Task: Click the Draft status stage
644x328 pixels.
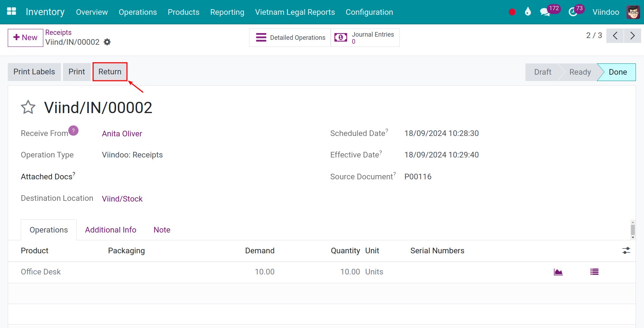Action: [x=543, y=72]
